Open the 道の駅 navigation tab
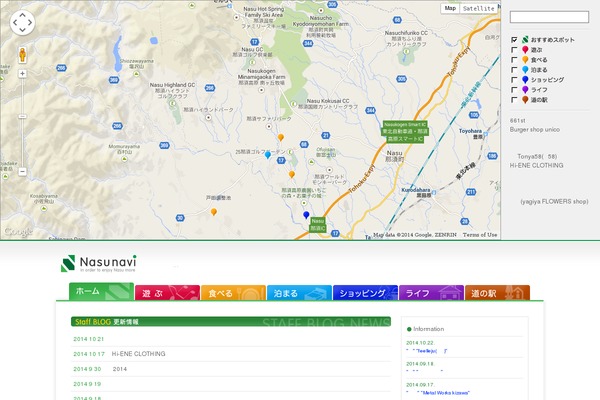The height and width of the screenshot is (400, 600). tap(497, 293)
